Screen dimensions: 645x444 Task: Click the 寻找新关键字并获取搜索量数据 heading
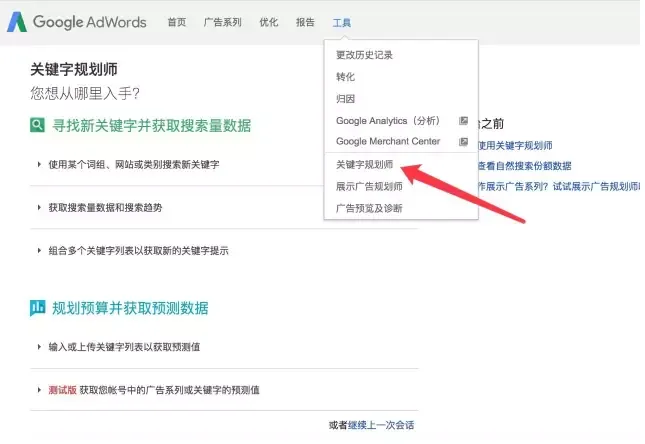tap(151, 126)
